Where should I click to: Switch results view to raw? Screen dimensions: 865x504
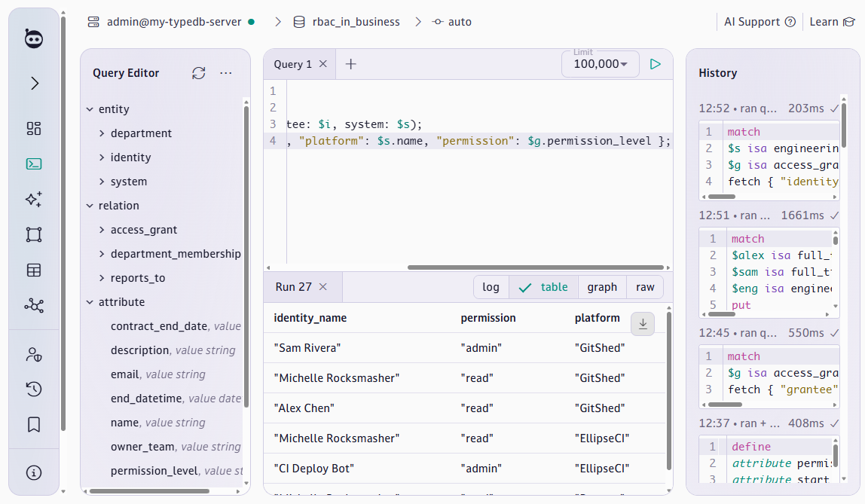(x=645, y=287)
